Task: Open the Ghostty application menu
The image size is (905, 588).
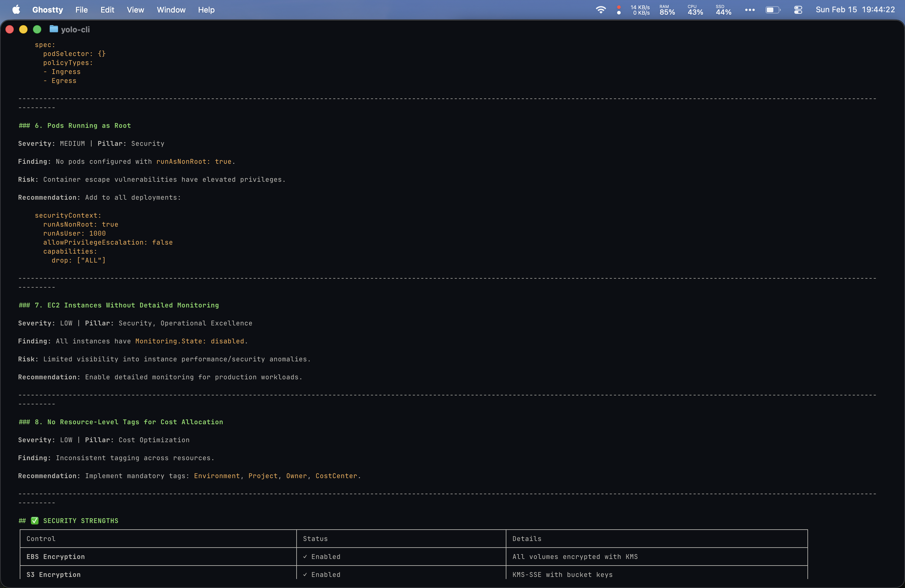Action: (x=48, y=10)
